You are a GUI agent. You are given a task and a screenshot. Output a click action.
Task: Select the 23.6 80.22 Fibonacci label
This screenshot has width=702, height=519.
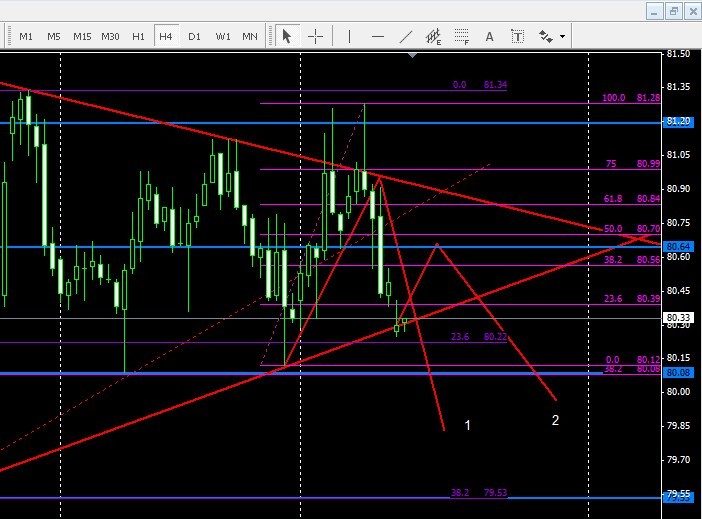479,336
